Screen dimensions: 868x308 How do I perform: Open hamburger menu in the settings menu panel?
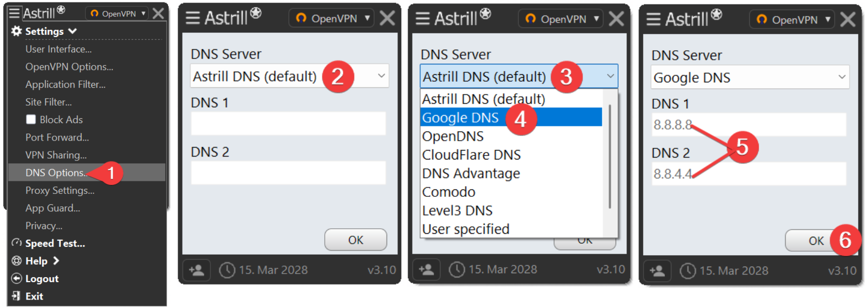[x=15, y=12]
